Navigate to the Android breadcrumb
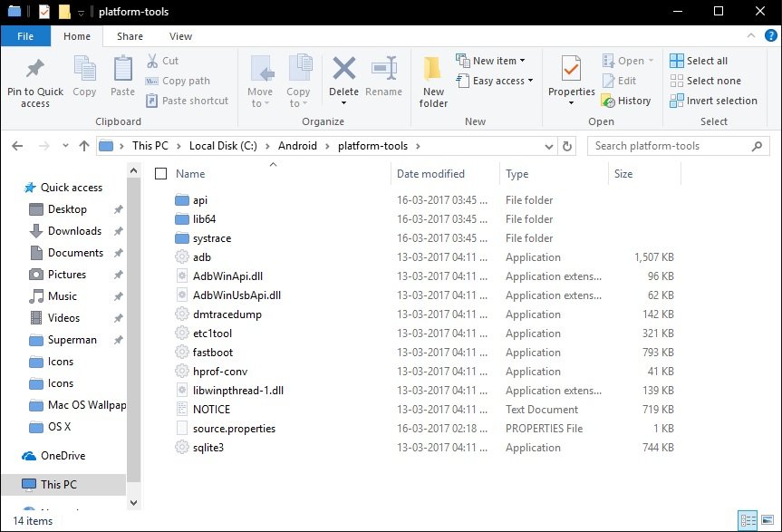 297,146
